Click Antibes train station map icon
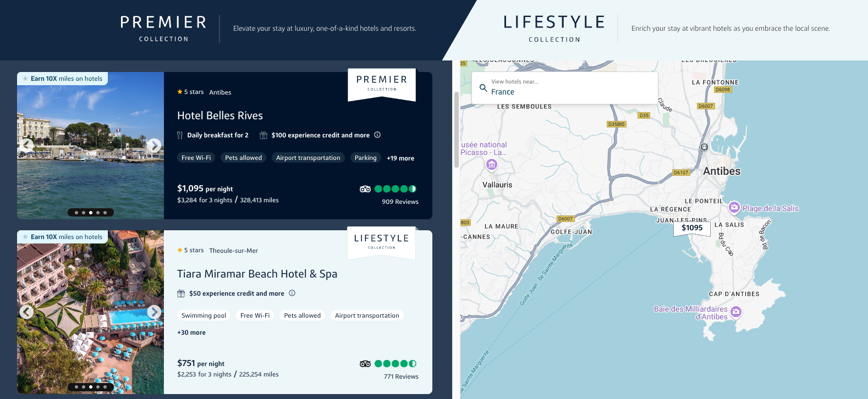This screenshot has height=399, width=868. pos(704,147)
